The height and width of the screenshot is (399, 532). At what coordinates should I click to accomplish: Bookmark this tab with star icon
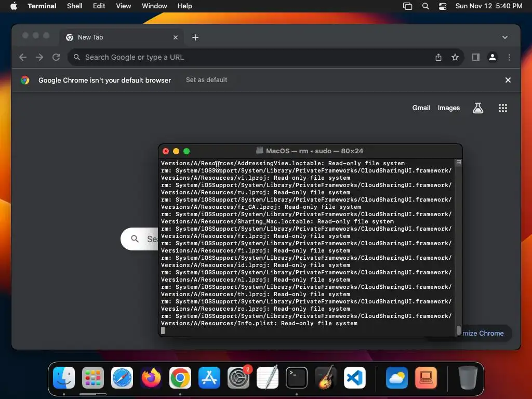tap(455, 57)
